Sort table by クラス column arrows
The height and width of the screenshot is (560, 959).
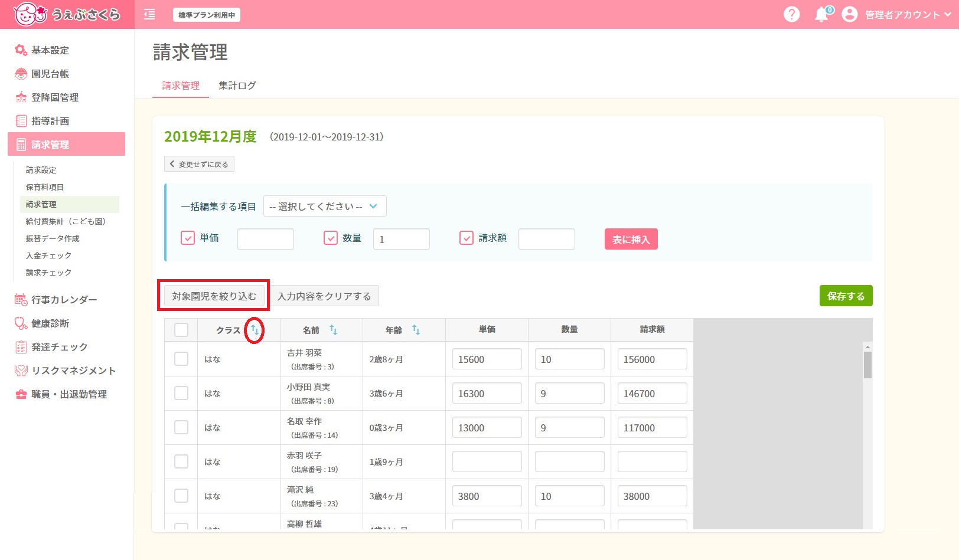[255, 330]
